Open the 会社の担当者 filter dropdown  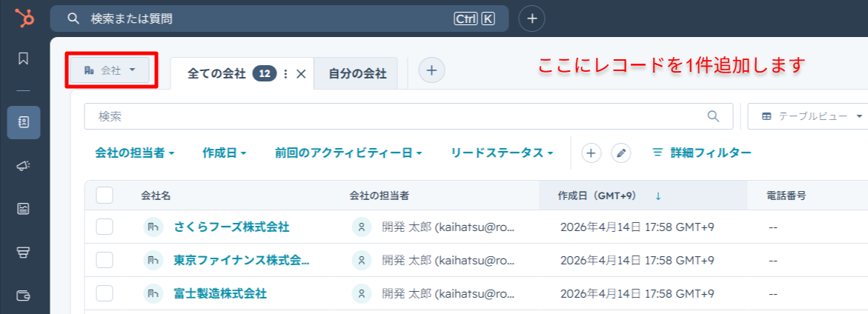(x=135, y=153)
